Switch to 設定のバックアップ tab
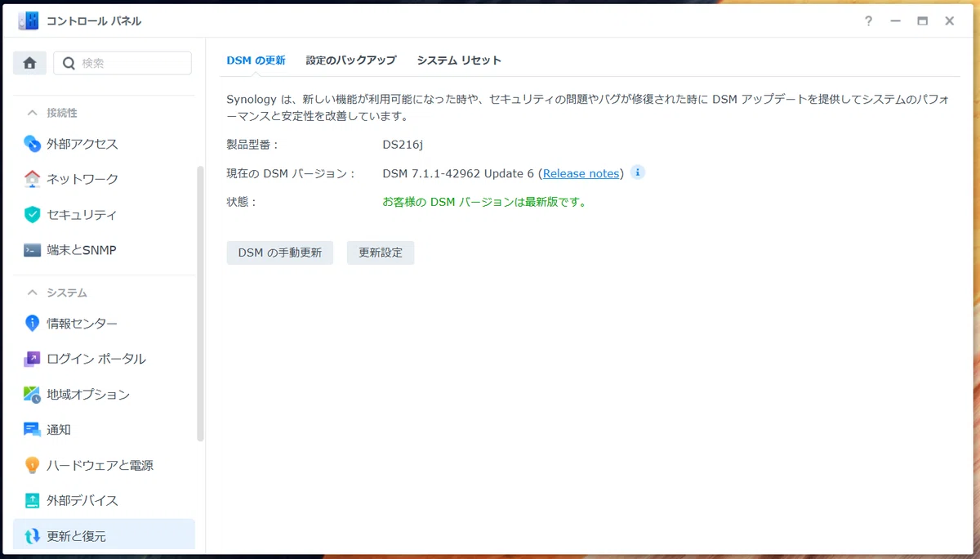 tap(351, 60)
